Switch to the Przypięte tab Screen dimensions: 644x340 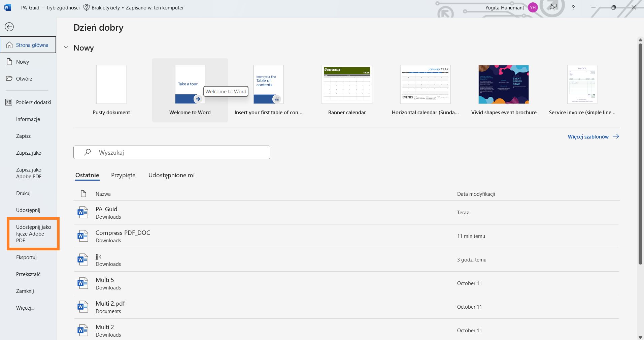pyautogui.click(x=123, y=175)
